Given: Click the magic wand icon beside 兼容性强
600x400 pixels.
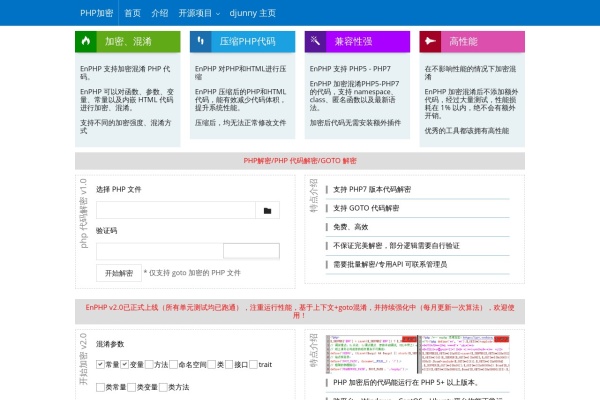Looking at the screenshot, I should coord(316,41).
